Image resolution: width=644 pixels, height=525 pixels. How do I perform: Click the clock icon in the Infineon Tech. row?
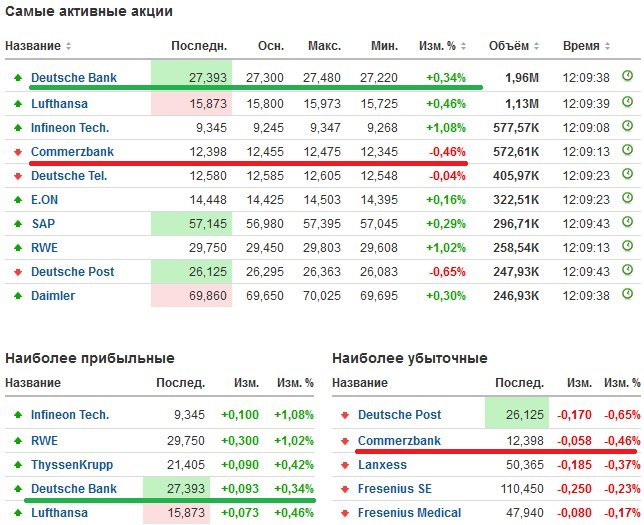(627, 126)
